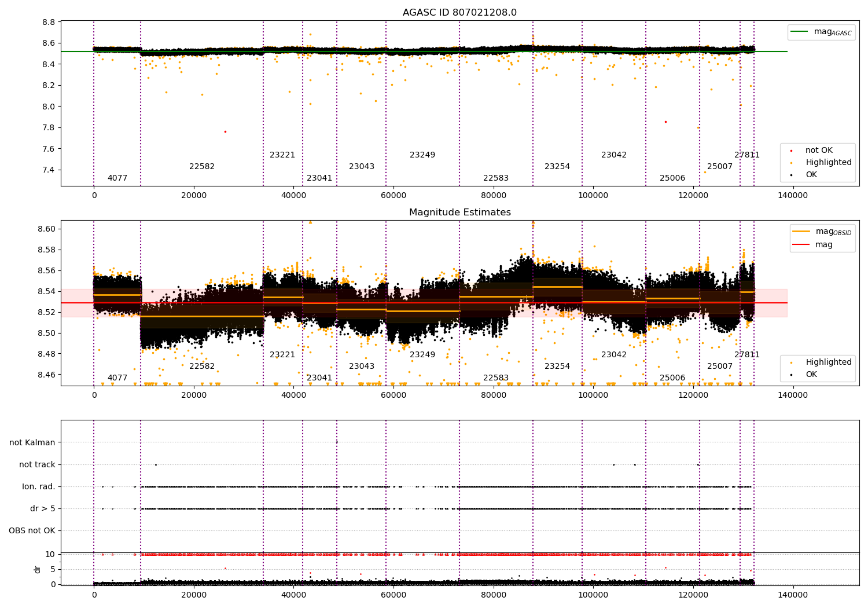The height and width of the screenshot is (608, 868).
Task: Select 'Highlighted' legend entry in top plot
Action: point(829,163)
